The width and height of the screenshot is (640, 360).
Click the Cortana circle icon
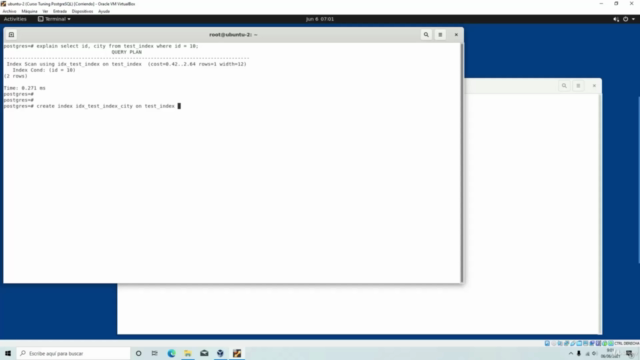click(138, 353)
